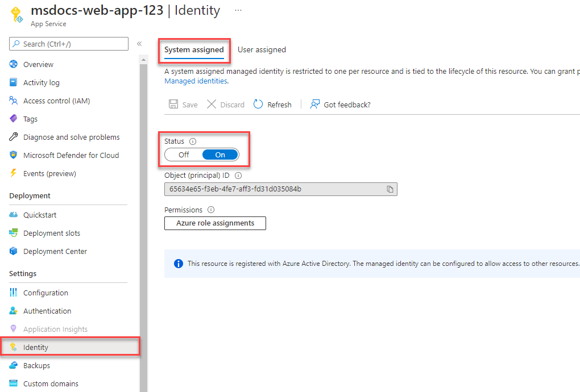The height and width of the screenshot is (392, 580).
Task: Open Deployment Center from the sidebar
Action: pos(48,251)
